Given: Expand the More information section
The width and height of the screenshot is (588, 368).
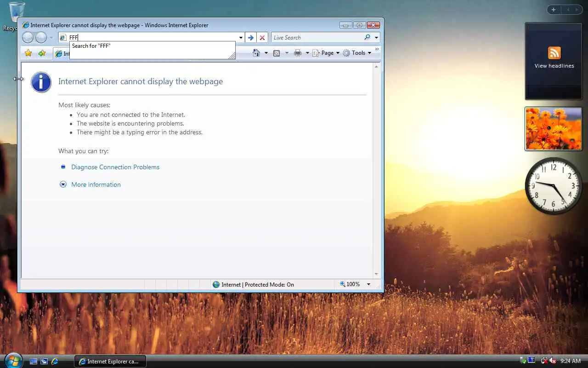Looking at the screenshot, I should coord(63,184).
